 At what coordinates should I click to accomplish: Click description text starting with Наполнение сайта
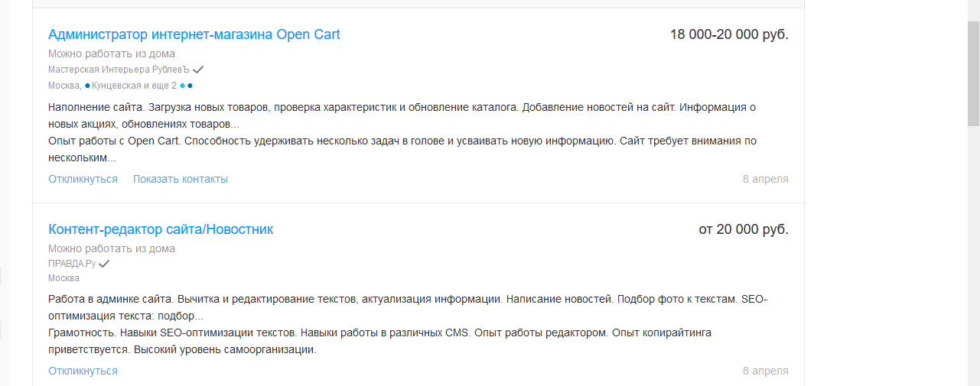click(x=402, y=115)
